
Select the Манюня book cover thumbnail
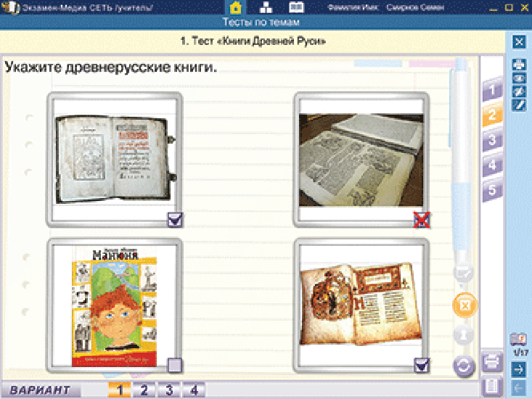(x=115, y=305)
